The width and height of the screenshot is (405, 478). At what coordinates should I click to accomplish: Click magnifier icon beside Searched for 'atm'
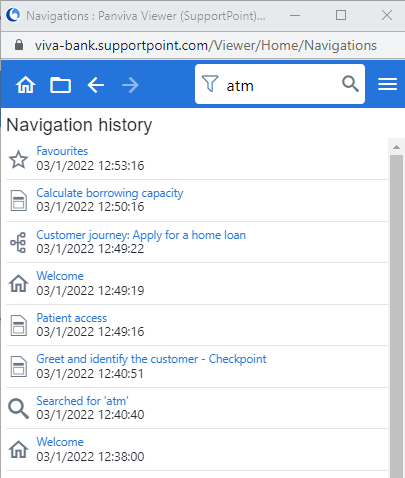point(18,408)
